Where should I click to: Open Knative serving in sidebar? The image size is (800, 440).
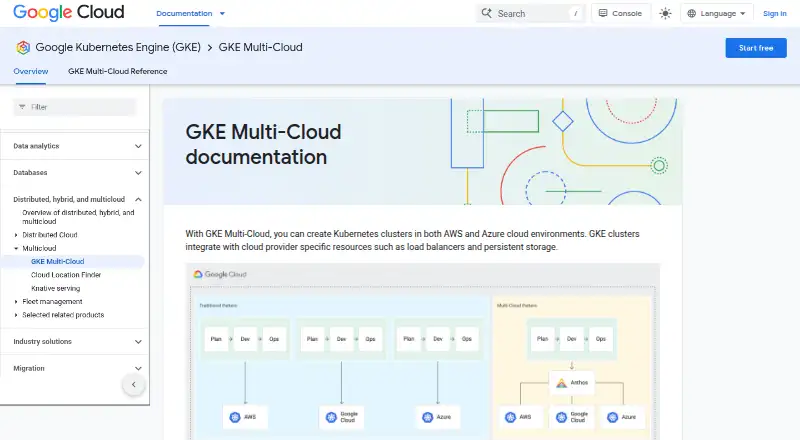pos(56,288)
